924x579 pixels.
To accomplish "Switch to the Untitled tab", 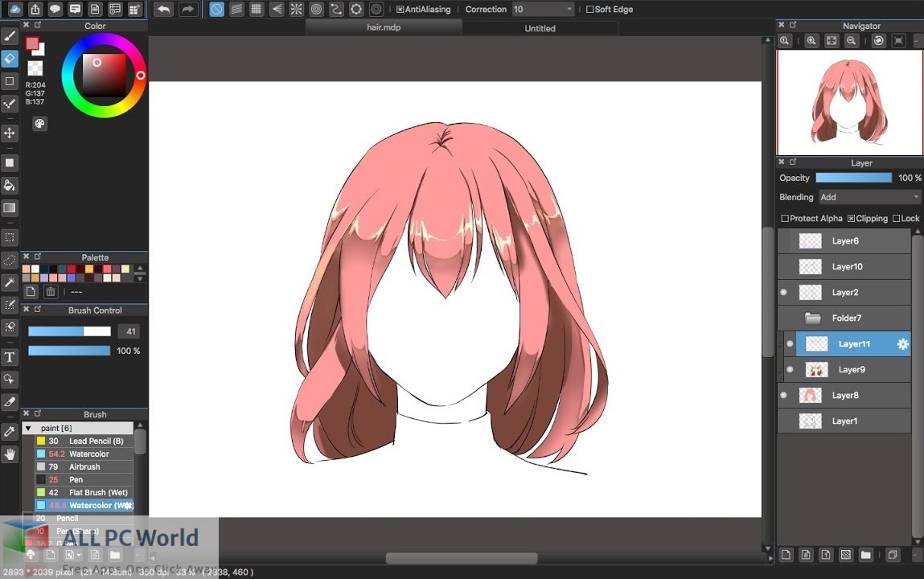I will (539, 28).
